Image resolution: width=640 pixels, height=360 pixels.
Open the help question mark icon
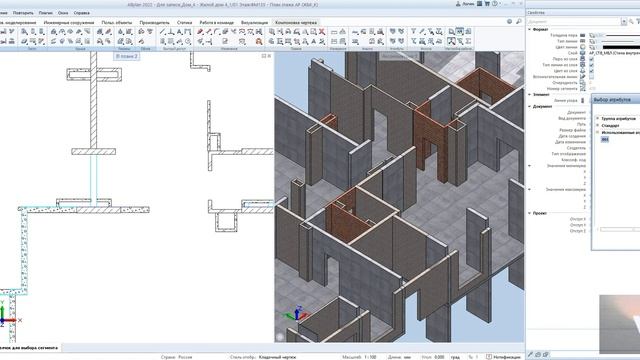coord(494,4)
